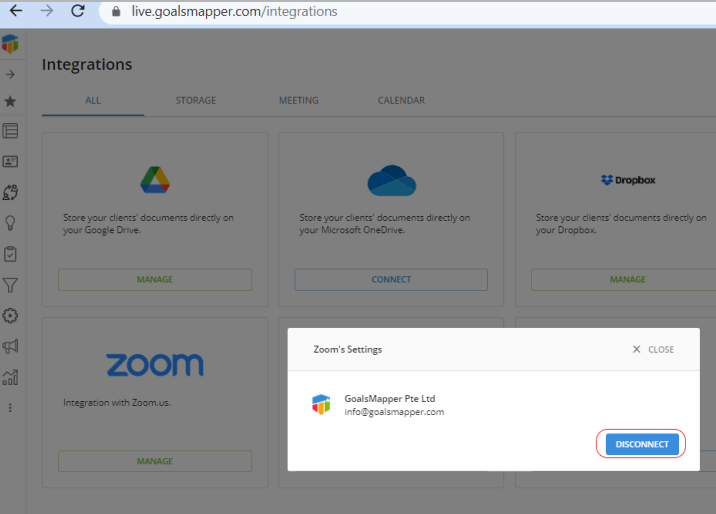
Task: Click the Google Drive logo
Action: [x=155, y=180]
